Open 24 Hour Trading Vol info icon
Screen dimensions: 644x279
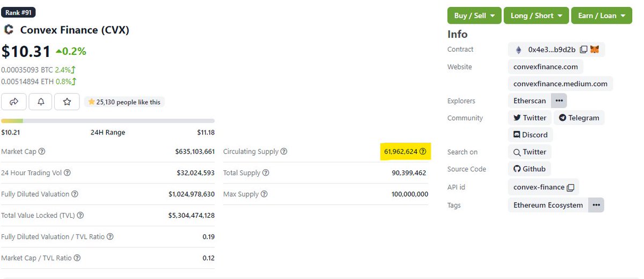coord(67,173)
